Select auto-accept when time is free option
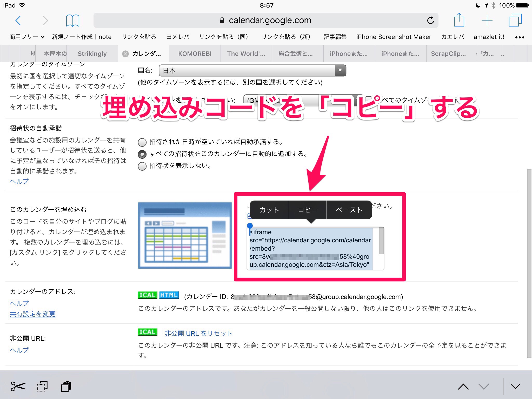Viewport: 532px width, 399px height. [x=142, y=142]
